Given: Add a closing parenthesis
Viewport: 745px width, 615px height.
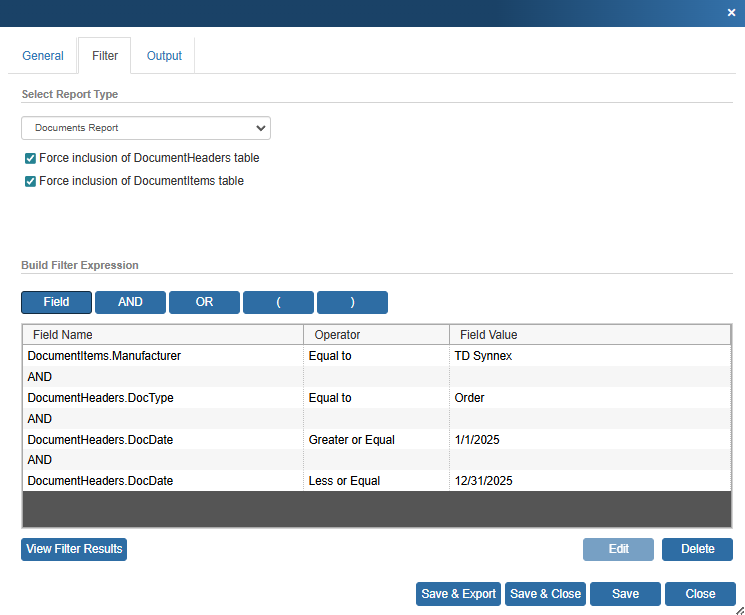Looking at the screenshot, I should [x=352, y=302].
